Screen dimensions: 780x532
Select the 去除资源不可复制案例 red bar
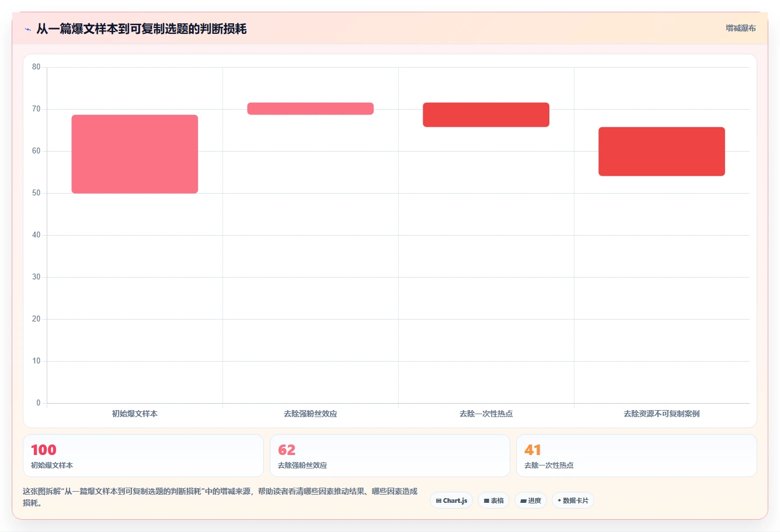tap(661, 152)
